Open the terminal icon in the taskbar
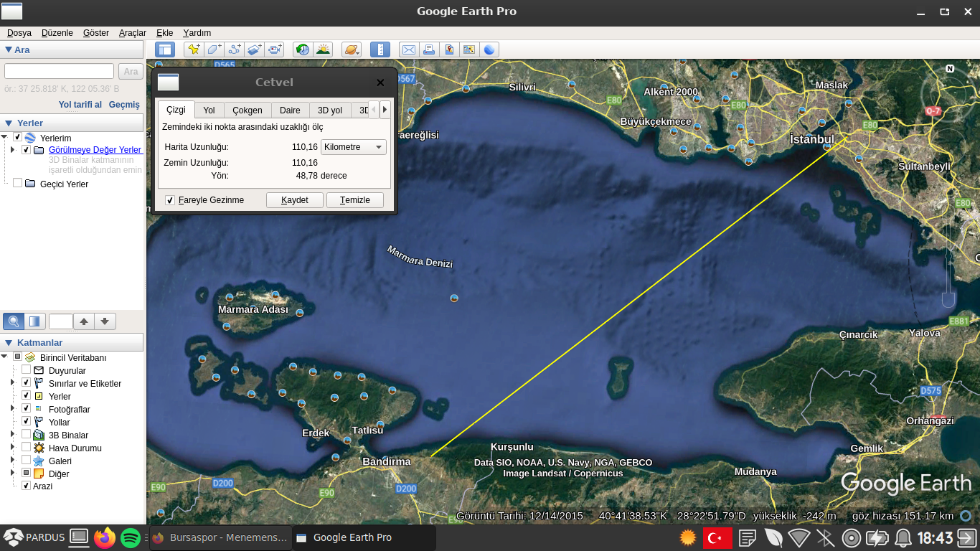This screenshot has height=551, width=980. [x=79, y=537]
